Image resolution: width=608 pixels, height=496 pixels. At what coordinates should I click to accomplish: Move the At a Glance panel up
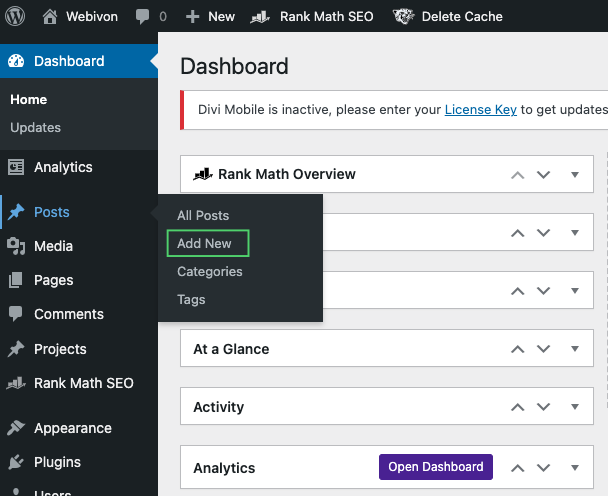click(x=518, y=349)
